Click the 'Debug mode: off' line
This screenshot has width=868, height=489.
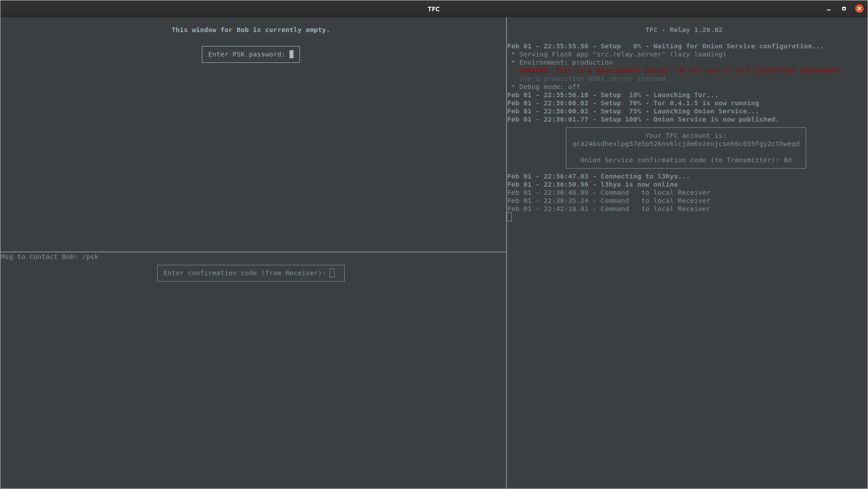(x=546, y=87)
